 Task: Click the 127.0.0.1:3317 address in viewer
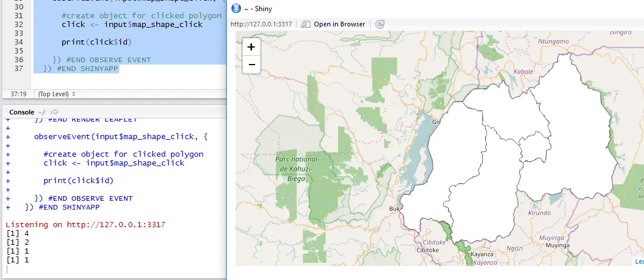pyautogui.click(x=261, y=24)
